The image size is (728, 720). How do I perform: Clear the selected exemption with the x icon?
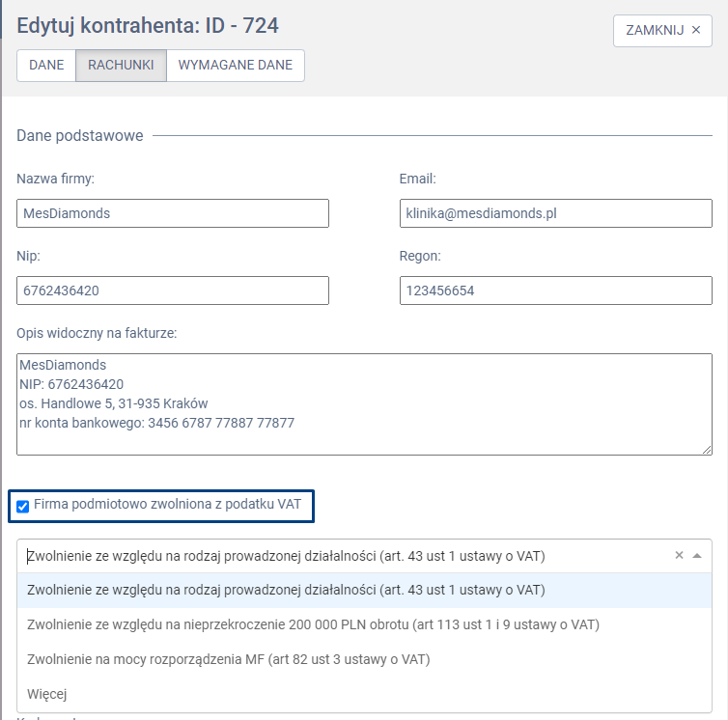pyautogui.click(x=679, y=555)
